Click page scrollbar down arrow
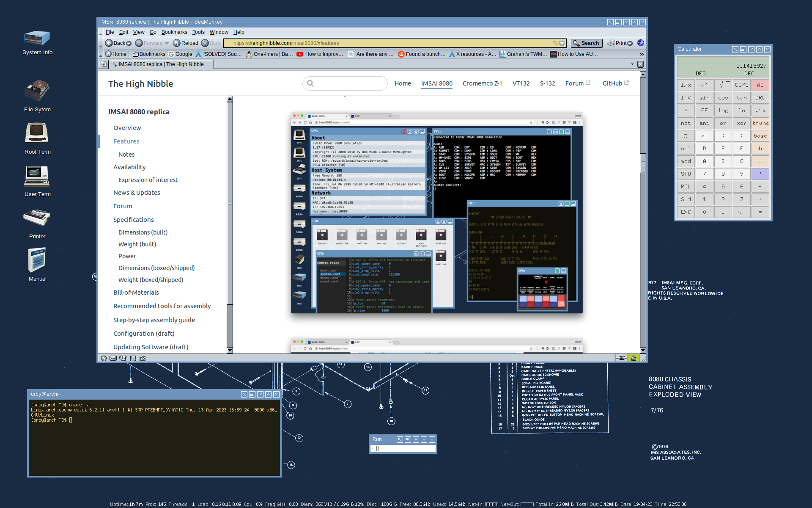 coord(643,351)
